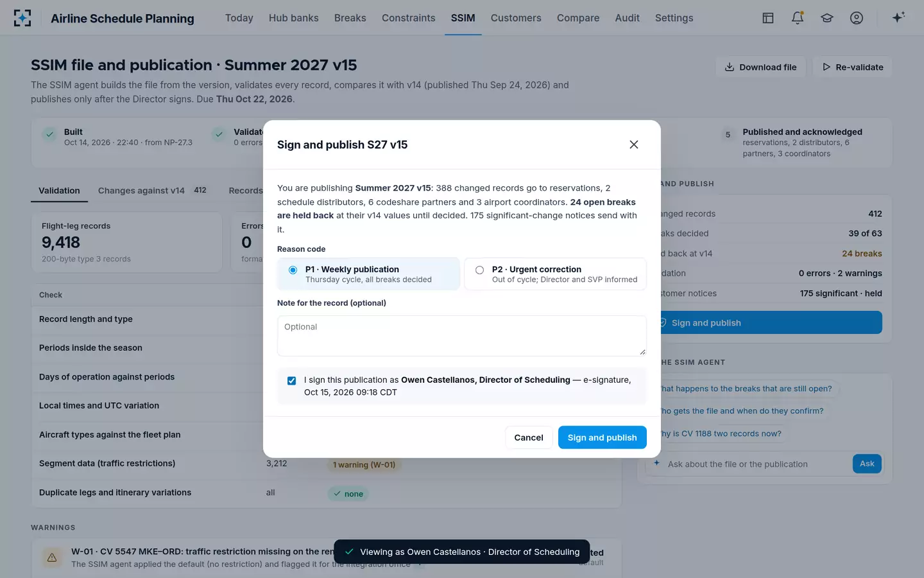Select P2 Urgent correction reason code

pyautogui.click(x=555, y=274)
